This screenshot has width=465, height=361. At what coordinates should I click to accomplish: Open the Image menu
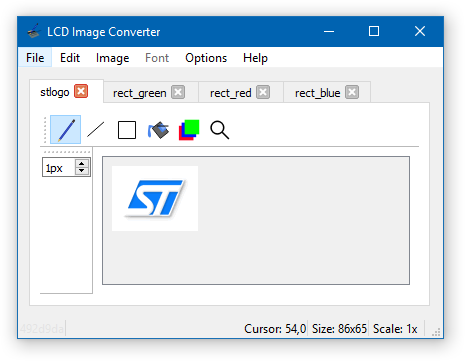tap(112, 58)
